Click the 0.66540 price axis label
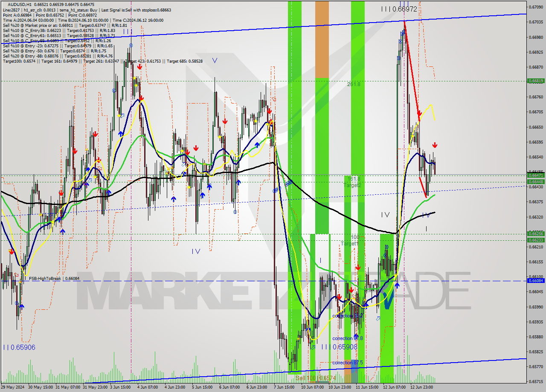546x392 pixels. [x=536, y=157]
